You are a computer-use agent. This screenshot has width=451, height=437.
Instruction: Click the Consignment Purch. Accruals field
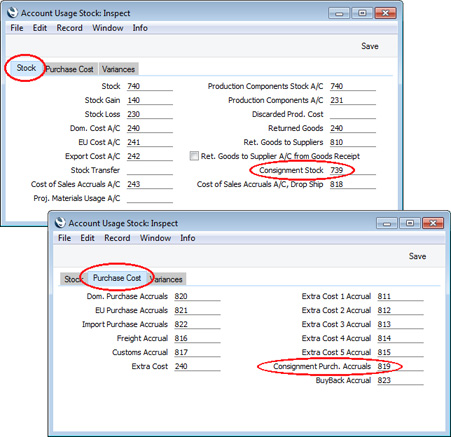click(400, 366)
